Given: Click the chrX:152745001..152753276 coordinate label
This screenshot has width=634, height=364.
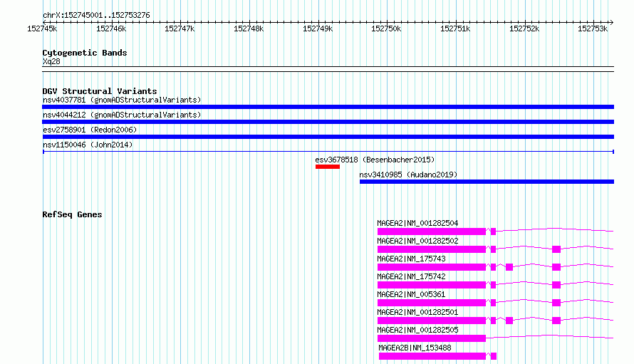Looking at the screenshot, I should click(x=96, y=16).
